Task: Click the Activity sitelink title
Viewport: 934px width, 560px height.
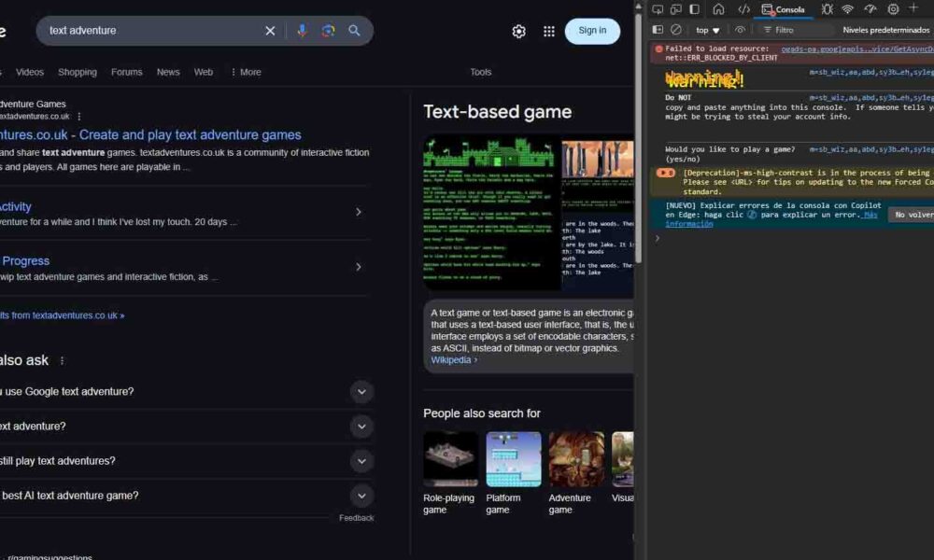Action: 16,206
